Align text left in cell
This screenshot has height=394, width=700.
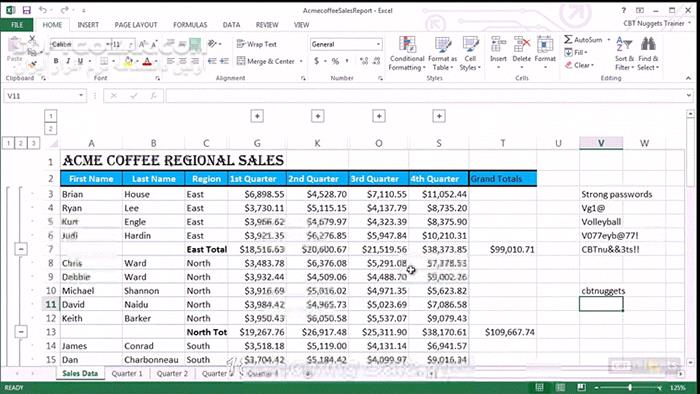pyautogui.click(x=171, y=61)
